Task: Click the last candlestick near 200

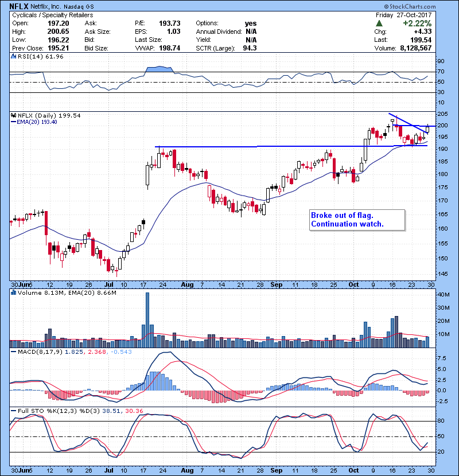Action: 427,128
